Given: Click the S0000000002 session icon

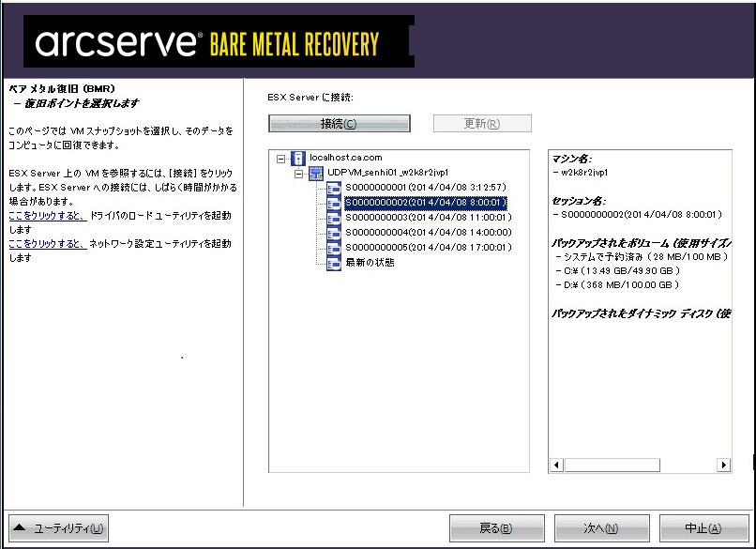Looking at the screenshot, I should (x=334, y=203).
